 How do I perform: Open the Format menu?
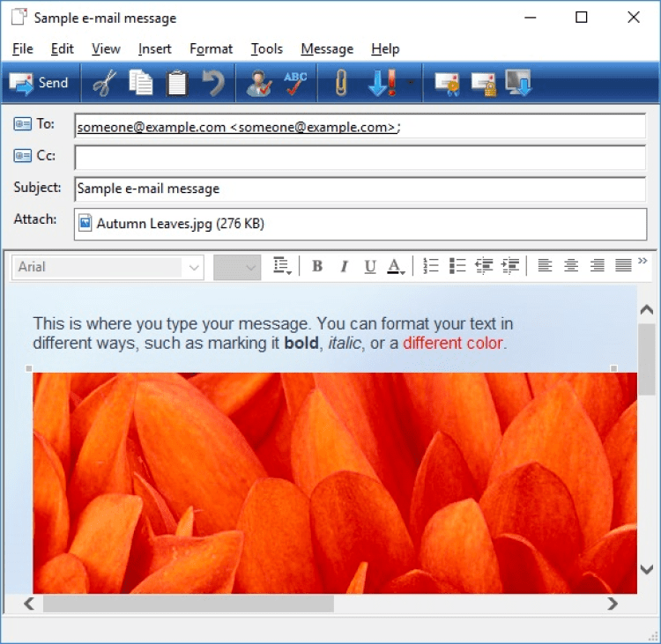[212, 48]
